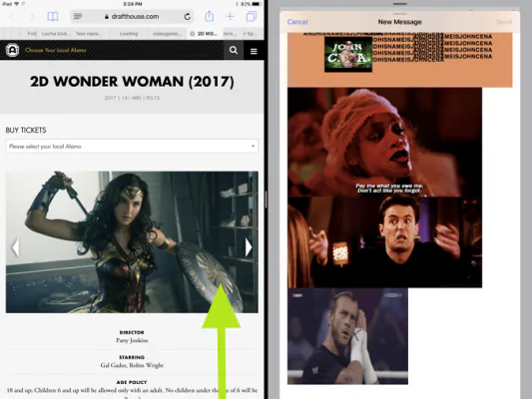Select the GIF of the man in a black sweater

(384, 242)
